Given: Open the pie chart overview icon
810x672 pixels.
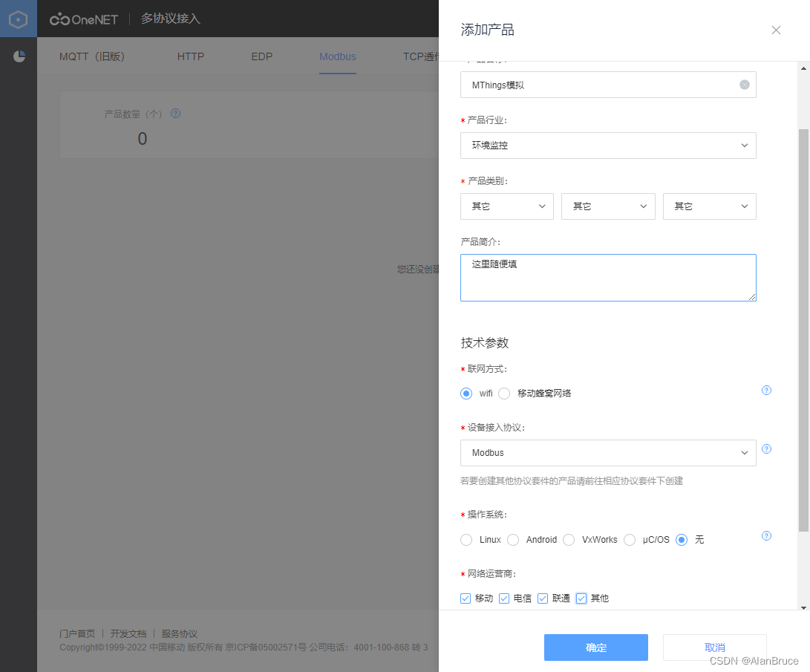Looking at the screenshot, I should click(x=19, y=56).
